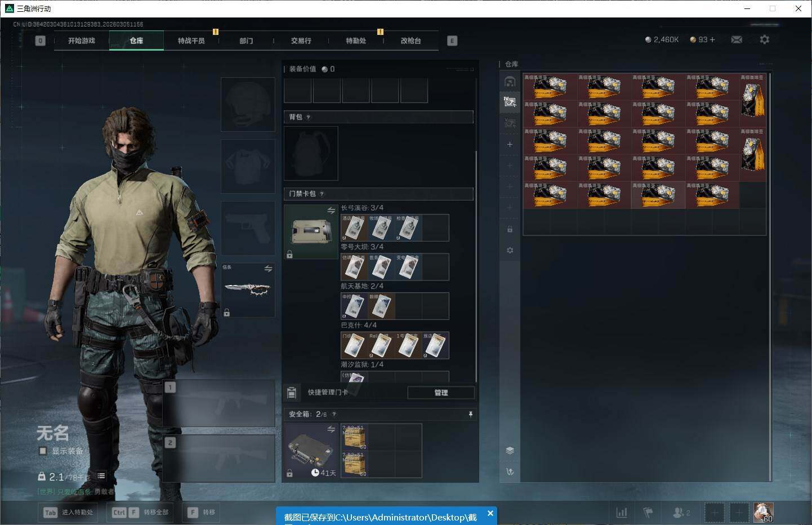Toggle the 显示装备 checkbox
Viewport: 812px width, 525px height.
pyautogui.click(x=43, y=451)
